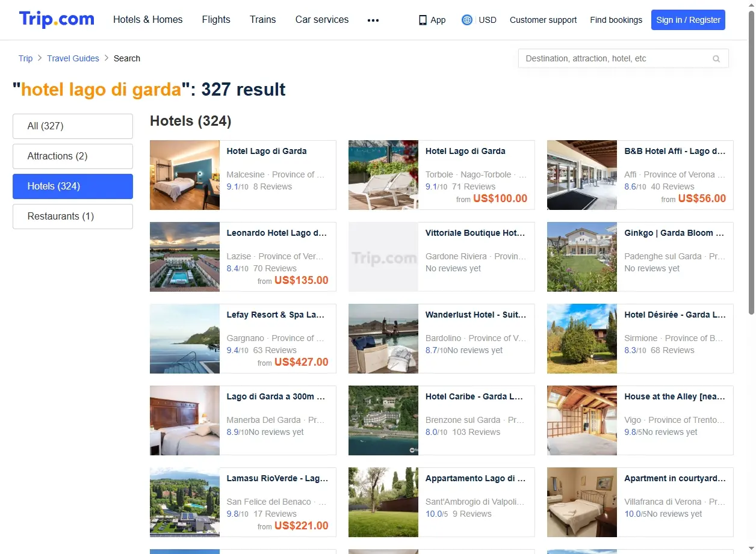
Task: Open Lefay Resort & Spa thumbnail
Action: pos(185,339)
